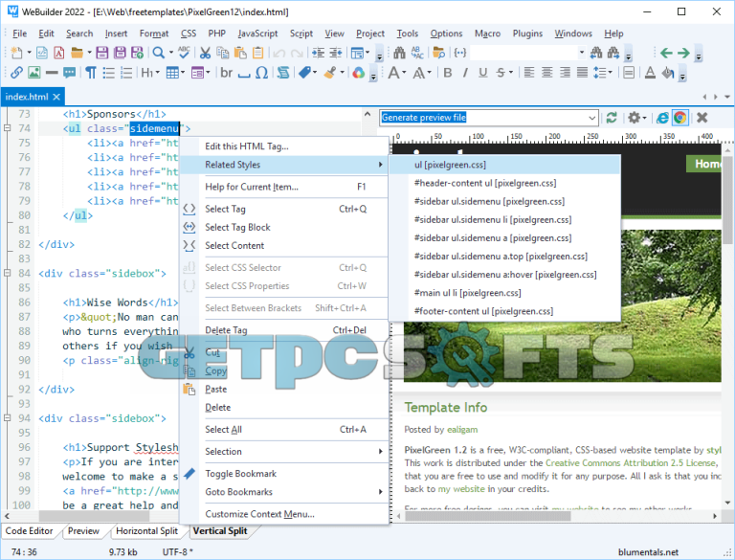
Task: Toggle right text alignment
Action: click(x=565, y=73)
